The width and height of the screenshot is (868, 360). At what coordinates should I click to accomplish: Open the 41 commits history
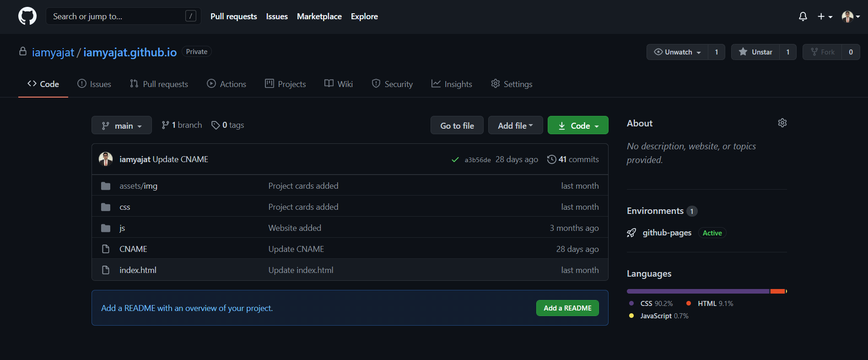(x=573, y=159)
